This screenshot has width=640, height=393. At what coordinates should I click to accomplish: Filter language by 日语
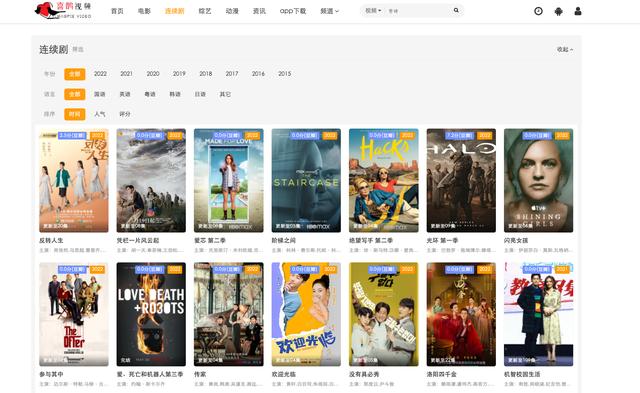200,94
